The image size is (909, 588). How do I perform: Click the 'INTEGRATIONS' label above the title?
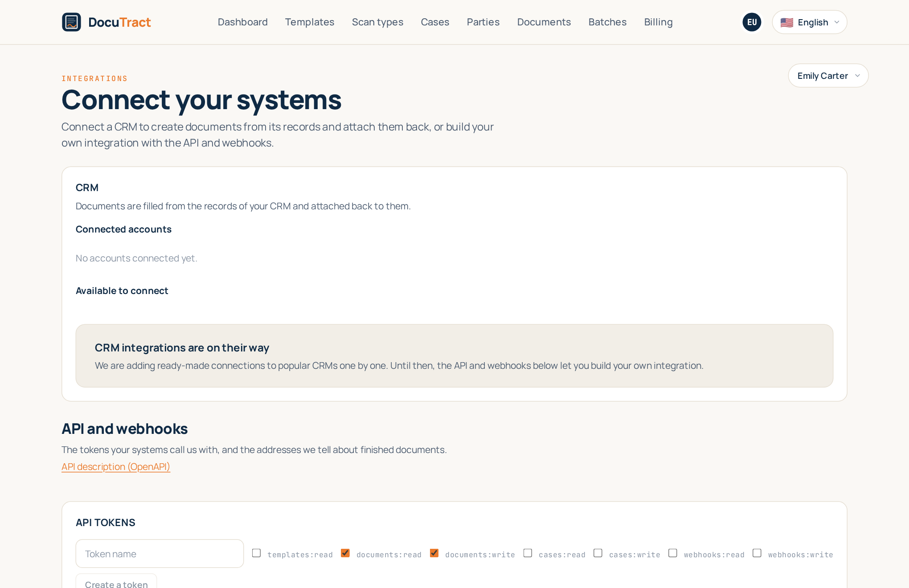94,78
